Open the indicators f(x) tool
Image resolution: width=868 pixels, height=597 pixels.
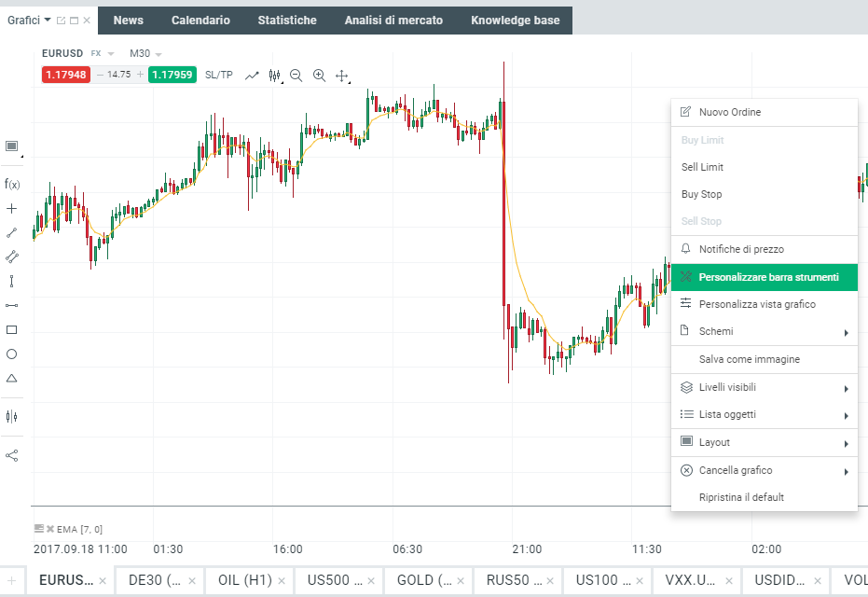click(x=12, y=184)
